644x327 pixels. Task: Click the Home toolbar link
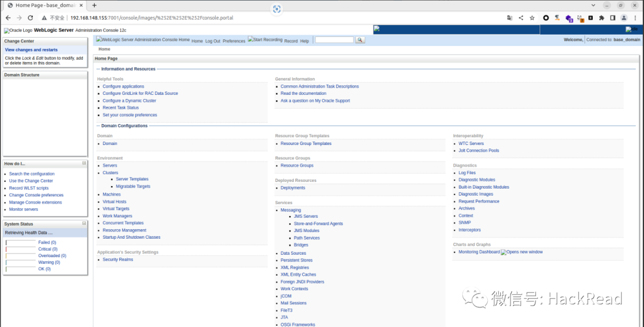197,41
